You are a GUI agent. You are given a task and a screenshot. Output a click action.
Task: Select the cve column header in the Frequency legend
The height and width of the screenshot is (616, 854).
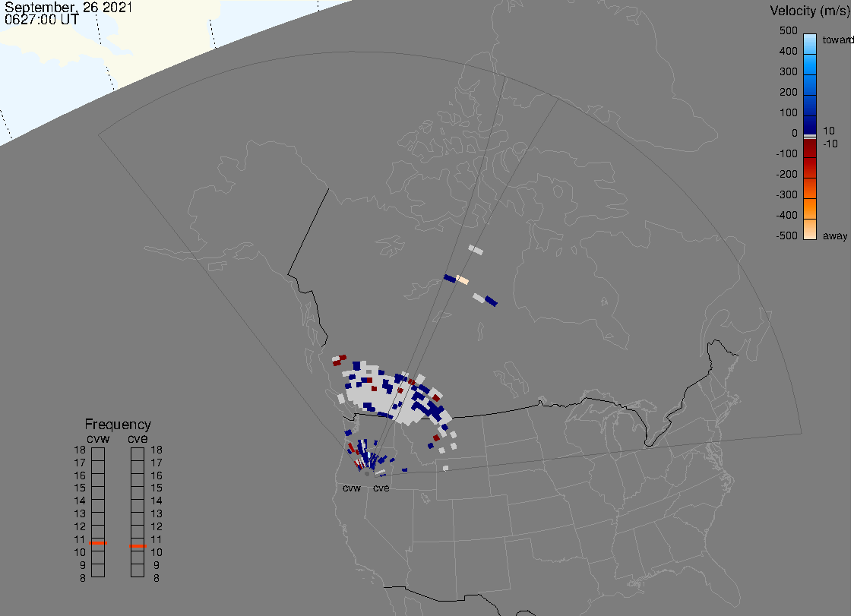click(138, 438)
